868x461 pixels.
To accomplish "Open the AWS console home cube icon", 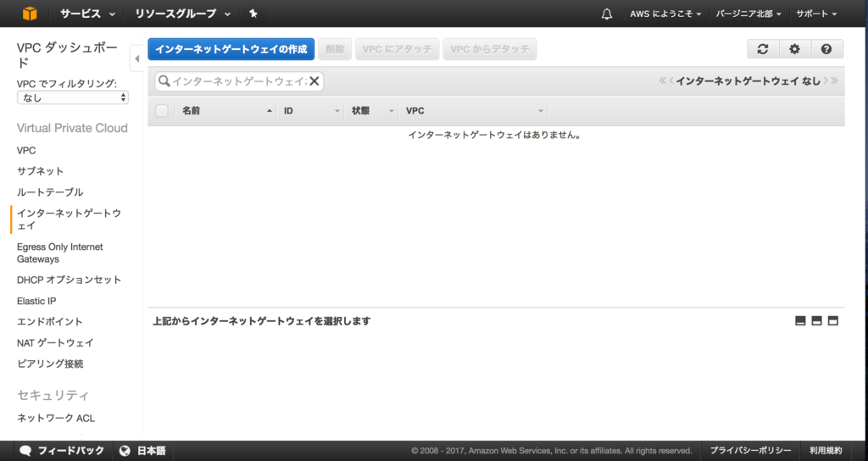I will [30, 14].
